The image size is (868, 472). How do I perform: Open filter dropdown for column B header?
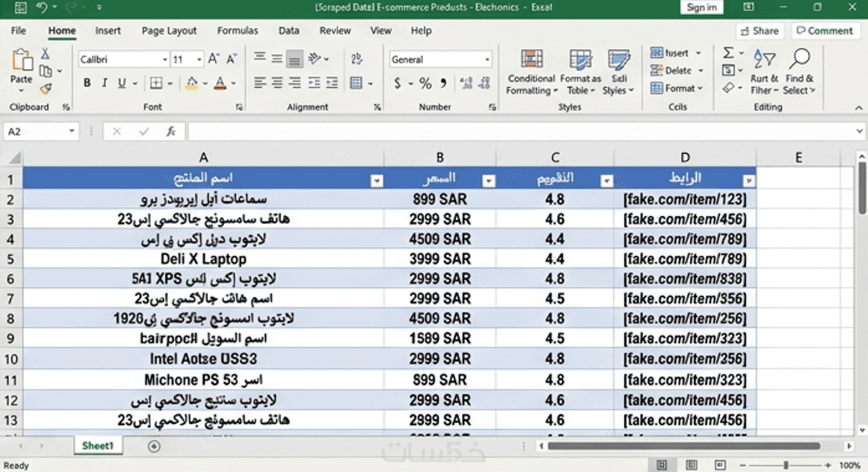[488, 180]
